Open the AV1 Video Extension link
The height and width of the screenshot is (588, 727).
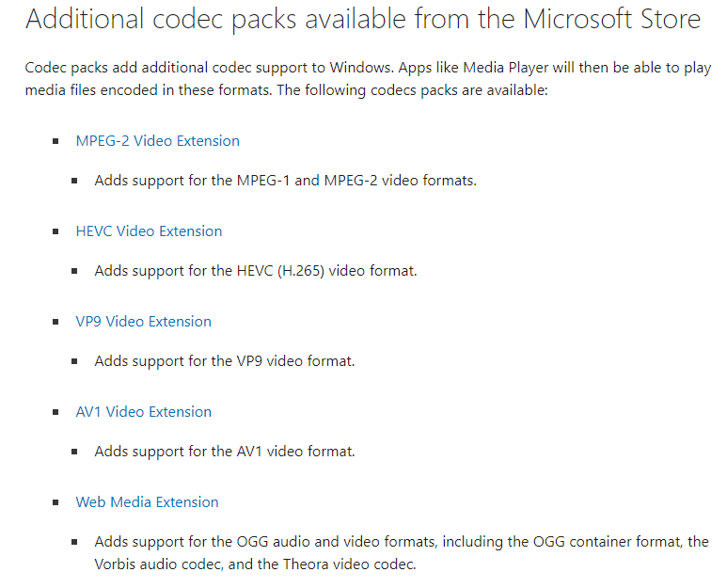(x=143, y=412)
